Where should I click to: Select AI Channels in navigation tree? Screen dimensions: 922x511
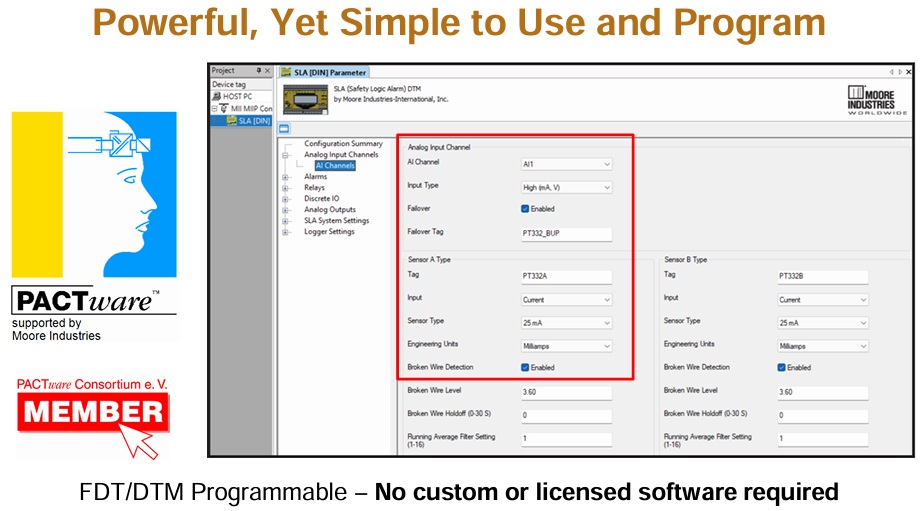click(x=335, y=166)
